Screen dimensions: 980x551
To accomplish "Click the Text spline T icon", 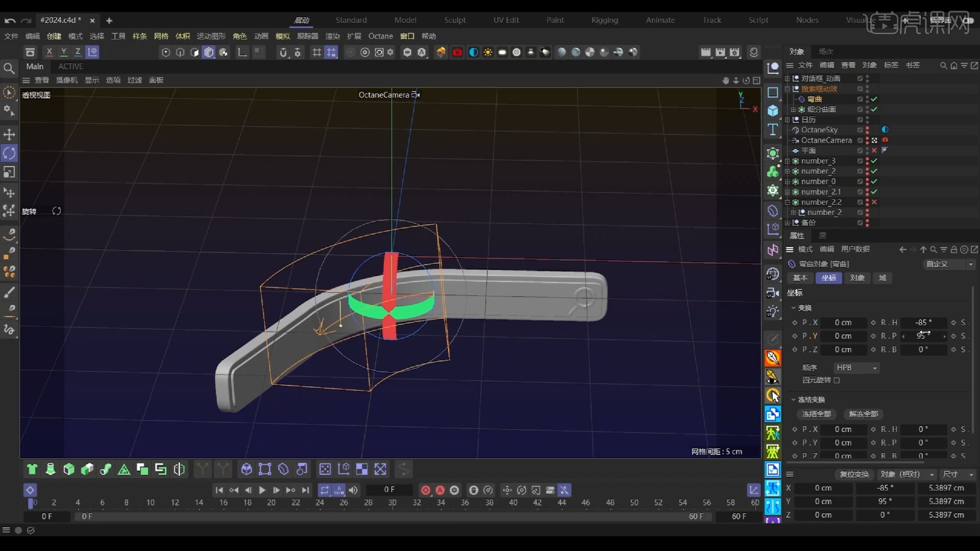I will pos(773,130).
